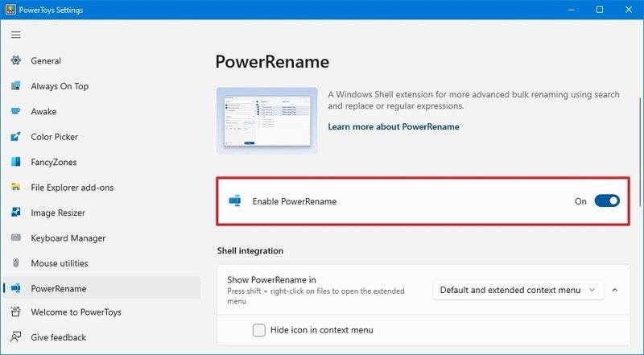This screenshot has width=644, height=355.
Task: Click Give feedback in the sidebar
Action: tap(58, 337)
